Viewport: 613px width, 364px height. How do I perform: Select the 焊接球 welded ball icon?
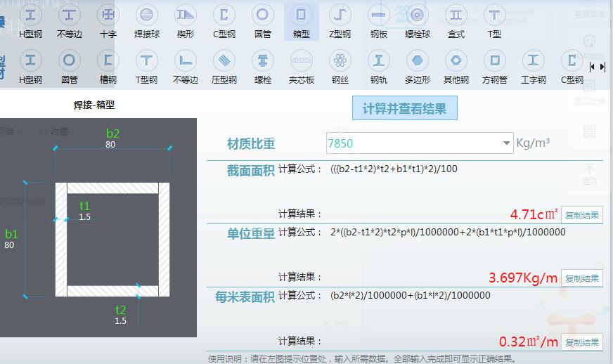click(x=147, y=22)
